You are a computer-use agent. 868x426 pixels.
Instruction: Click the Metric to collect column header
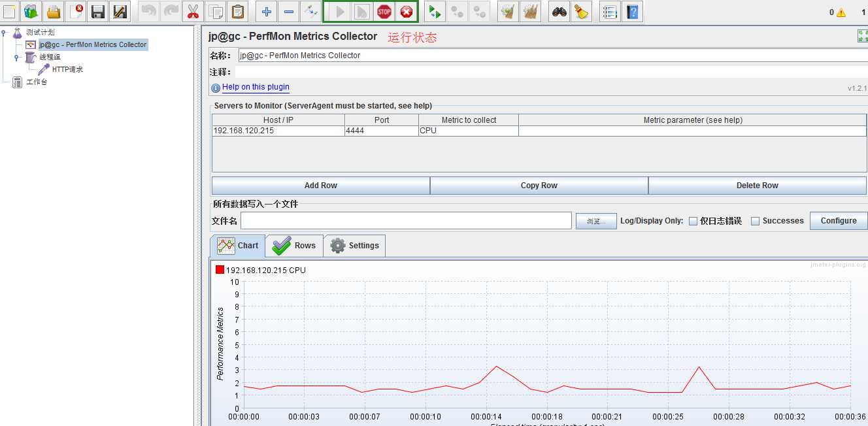[469, 120]
